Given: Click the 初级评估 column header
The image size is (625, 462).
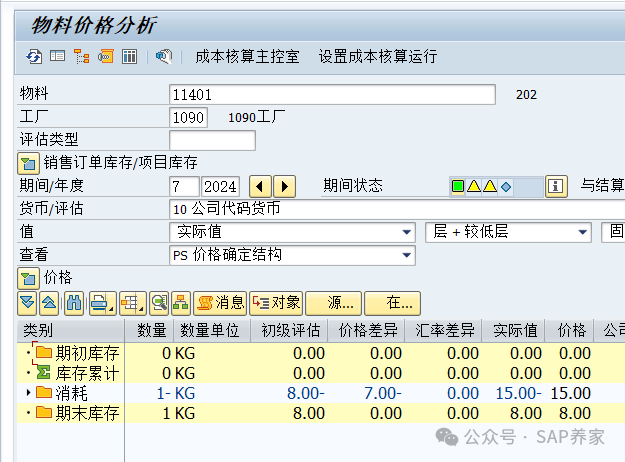Looking at the screenshot, I should (x=289, y=330).
